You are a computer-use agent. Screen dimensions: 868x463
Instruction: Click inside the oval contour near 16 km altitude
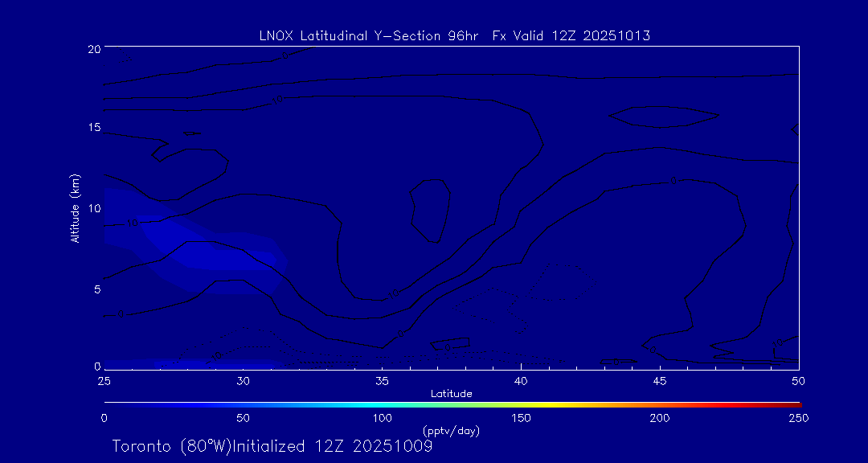pyautogui.click(x=663, y=116)
